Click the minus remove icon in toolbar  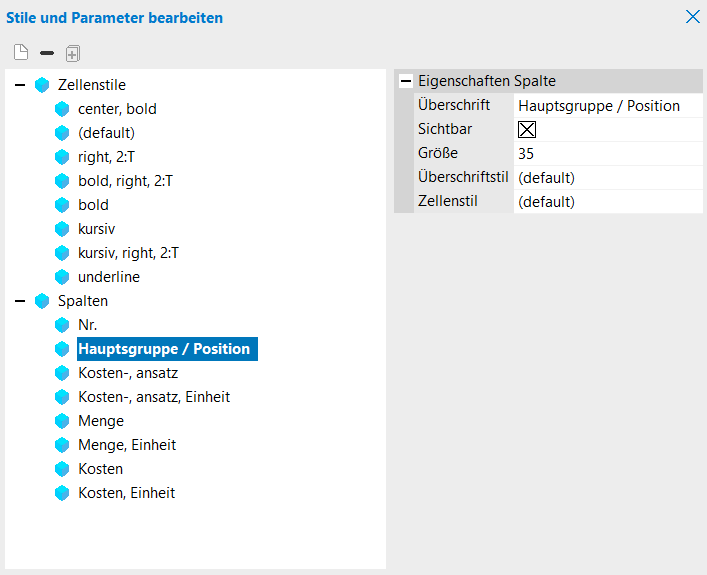[46, 52]
